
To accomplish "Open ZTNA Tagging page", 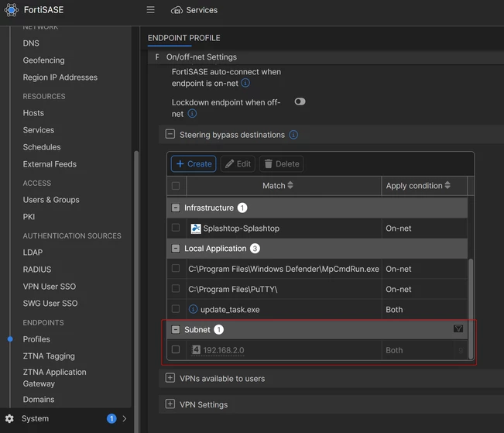I will click(x=49, y=356).
